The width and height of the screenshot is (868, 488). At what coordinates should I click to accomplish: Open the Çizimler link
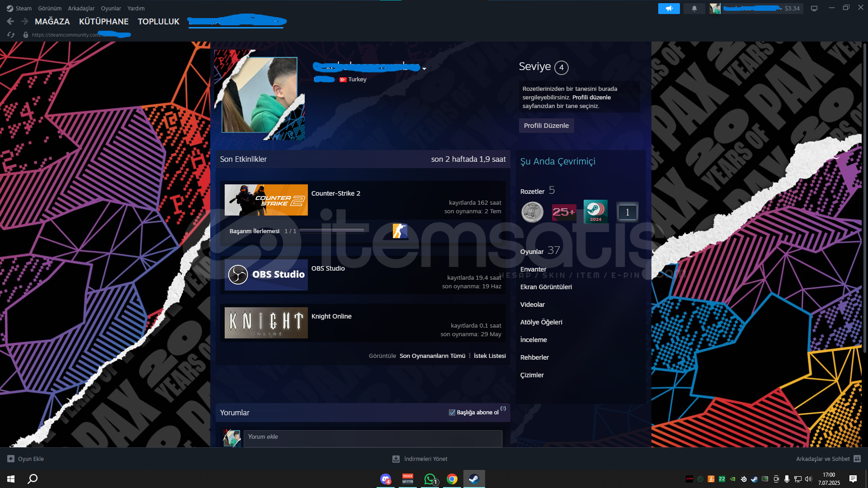(532, 375)
